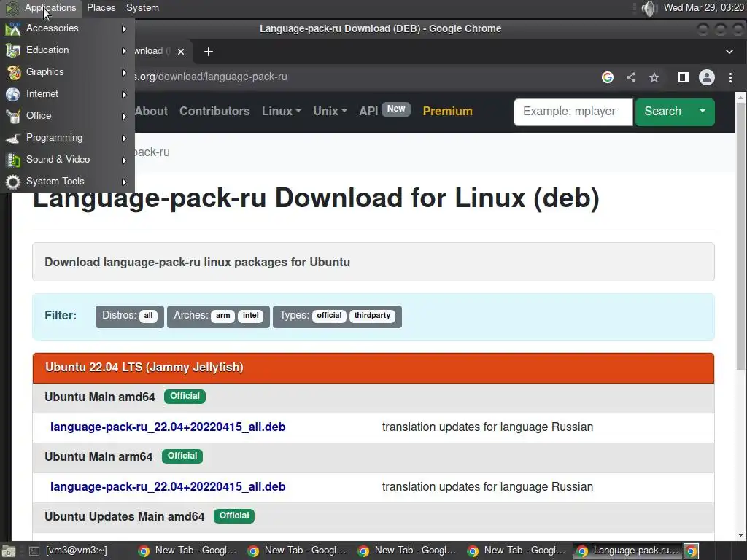
Task: Click the page vertical scrollbar thumb
Action: 740,236
